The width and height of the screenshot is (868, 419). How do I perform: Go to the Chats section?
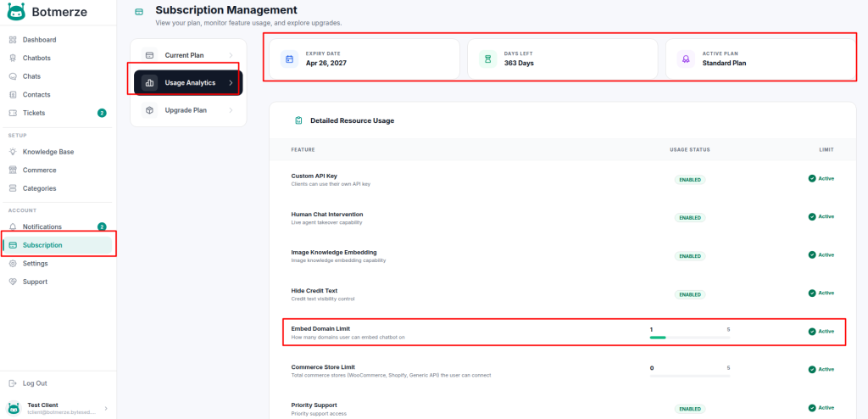click(58, 76)
